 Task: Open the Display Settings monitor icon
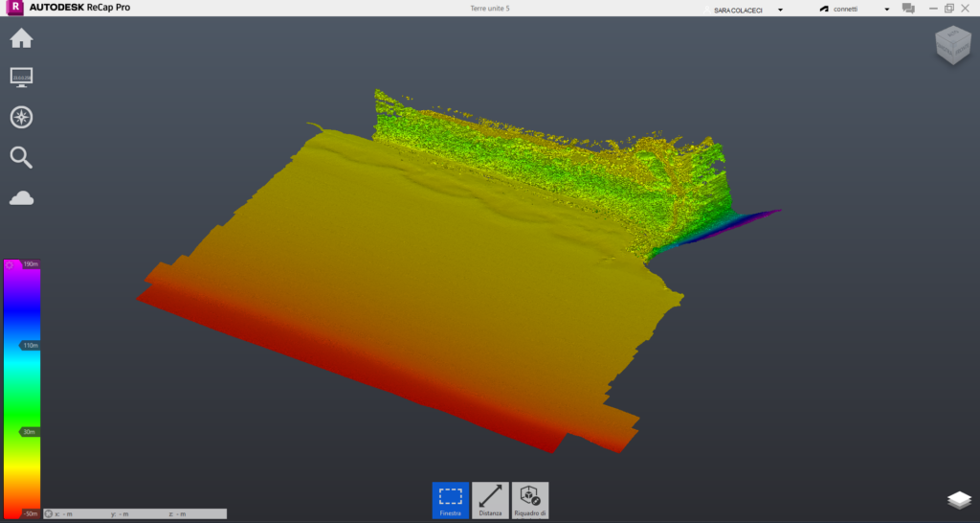pyautogui.click(x=21, y=77)
